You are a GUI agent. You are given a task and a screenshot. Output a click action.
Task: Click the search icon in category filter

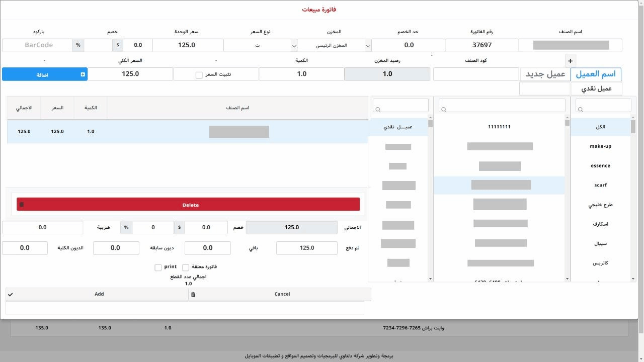(x=580, y=109)
